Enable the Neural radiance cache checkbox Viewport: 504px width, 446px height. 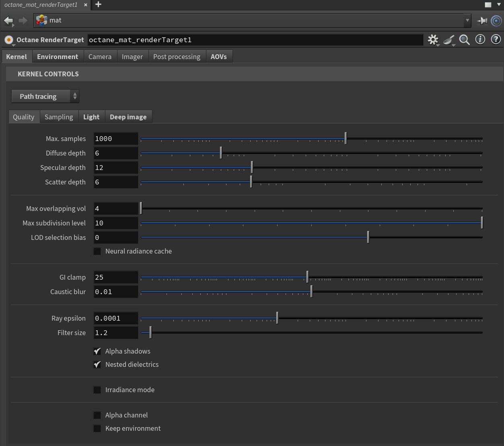tap(97, 251)
